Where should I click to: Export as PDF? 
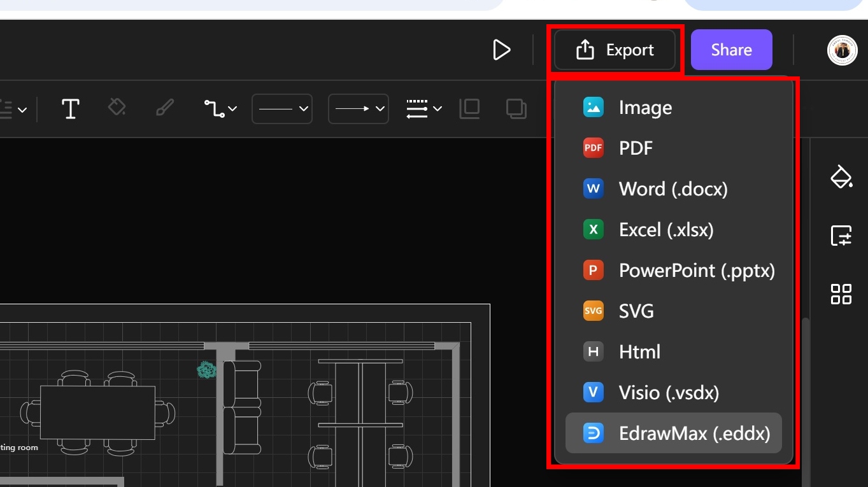(x=674, y=148)
